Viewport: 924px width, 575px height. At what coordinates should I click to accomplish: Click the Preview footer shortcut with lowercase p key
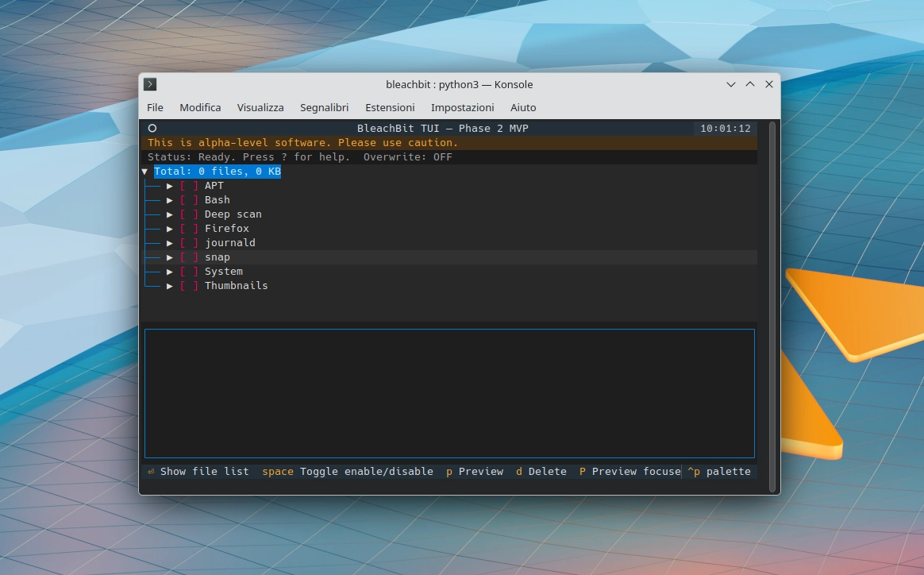pyautogui.click(x=475, y=471)
